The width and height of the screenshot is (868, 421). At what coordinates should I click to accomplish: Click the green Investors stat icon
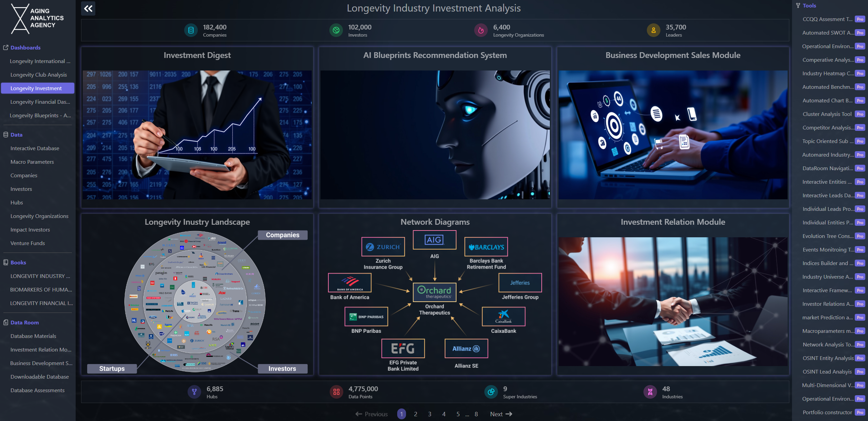[336, 31]
